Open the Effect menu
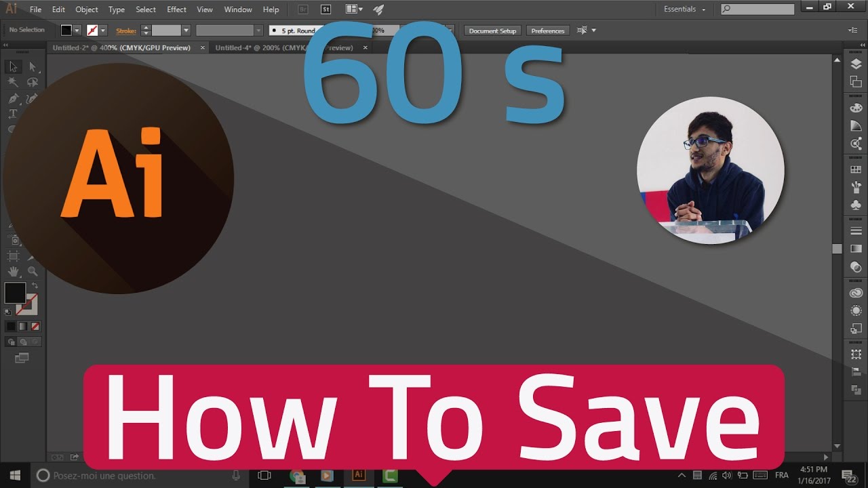The image size is (868, 488). point(176,9)
